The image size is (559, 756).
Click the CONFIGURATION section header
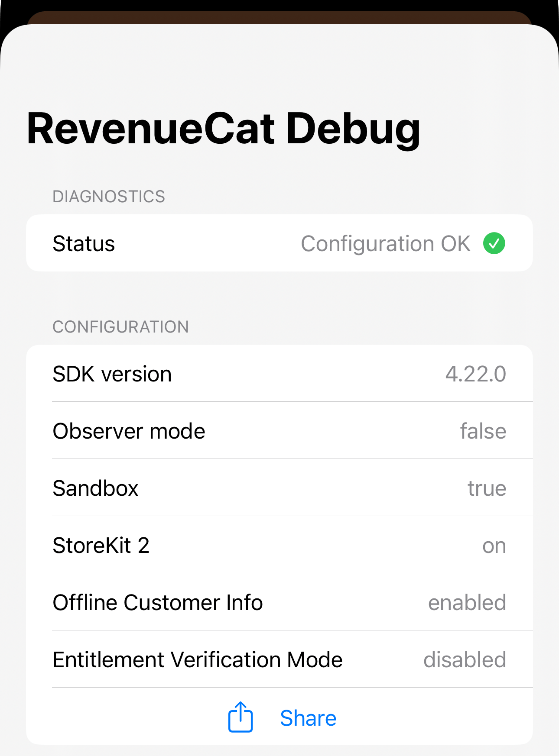click(x=120, y=326)
